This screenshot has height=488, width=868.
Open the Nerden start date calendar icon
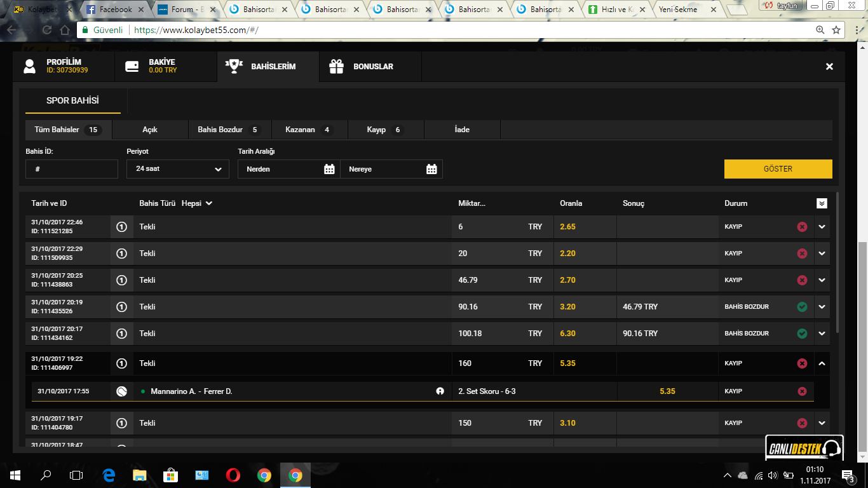329,169
